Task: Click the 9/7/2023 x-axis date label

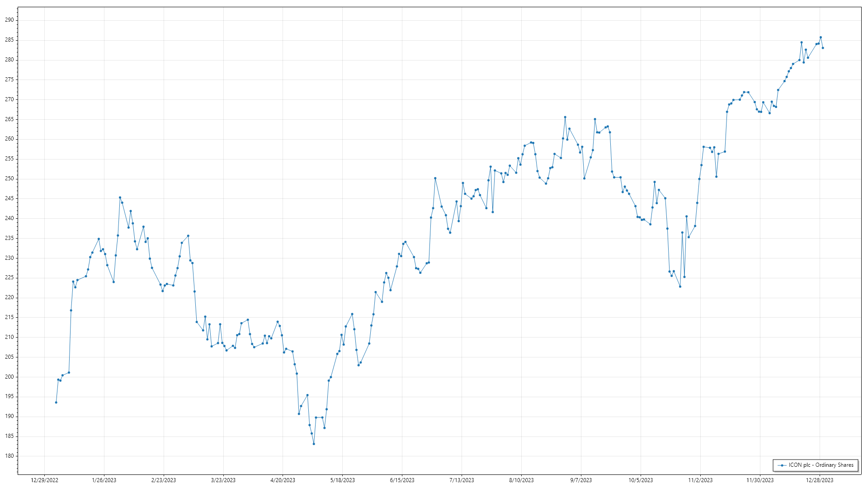Action: (x=581, y=480)
